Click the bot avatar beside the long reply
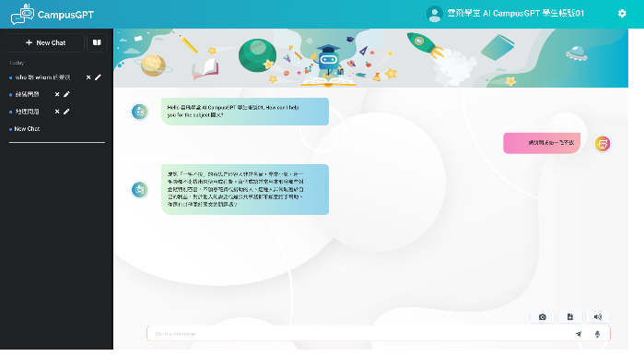Image resolution: width=644 pixels, height=356 pixels. coord(140,189)
